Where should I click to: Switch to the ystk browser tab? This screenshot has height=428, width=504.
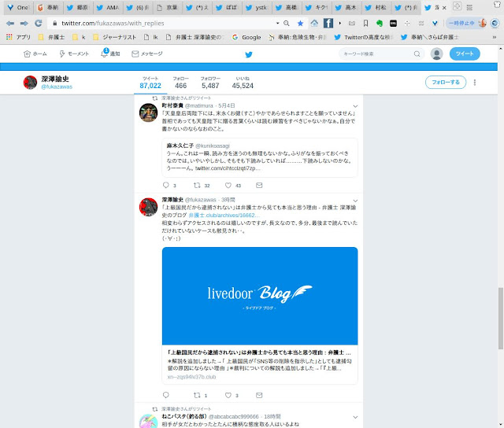(258, 7)
